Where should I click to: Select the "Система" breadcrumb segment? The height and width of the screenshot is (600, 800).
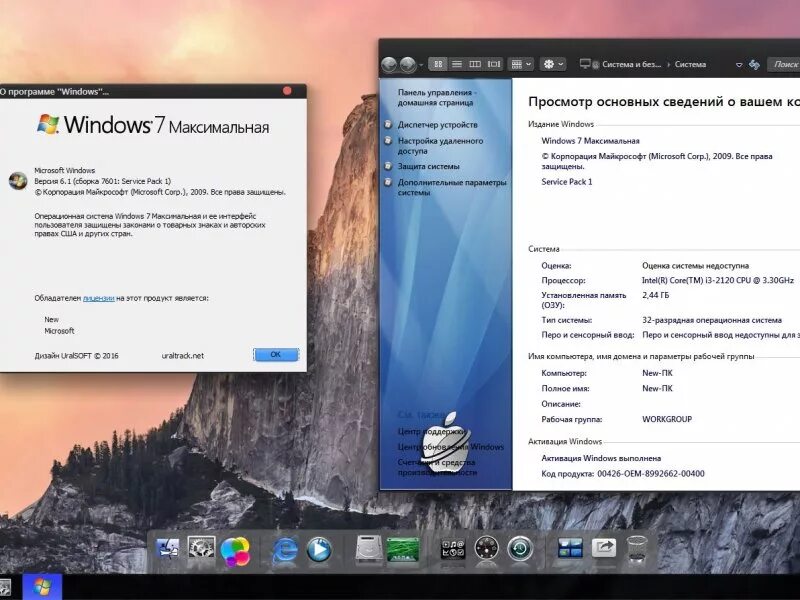(x=690, y=64)
